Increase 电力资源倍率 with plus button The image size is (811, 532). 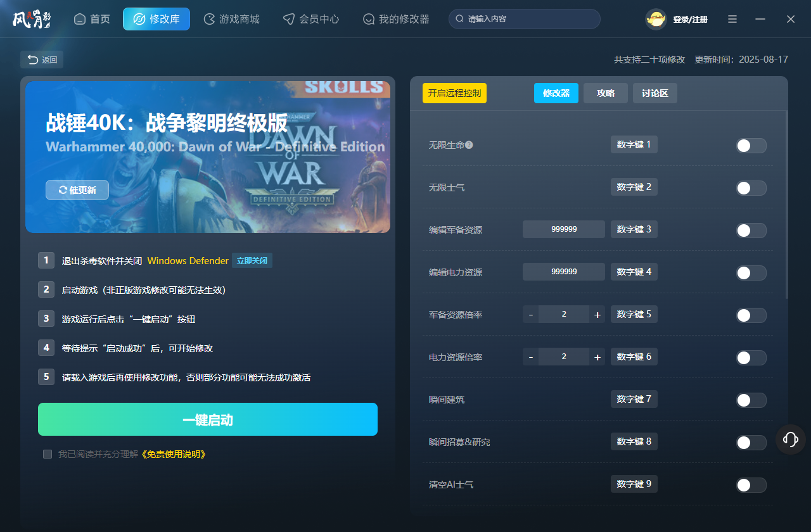597,357
